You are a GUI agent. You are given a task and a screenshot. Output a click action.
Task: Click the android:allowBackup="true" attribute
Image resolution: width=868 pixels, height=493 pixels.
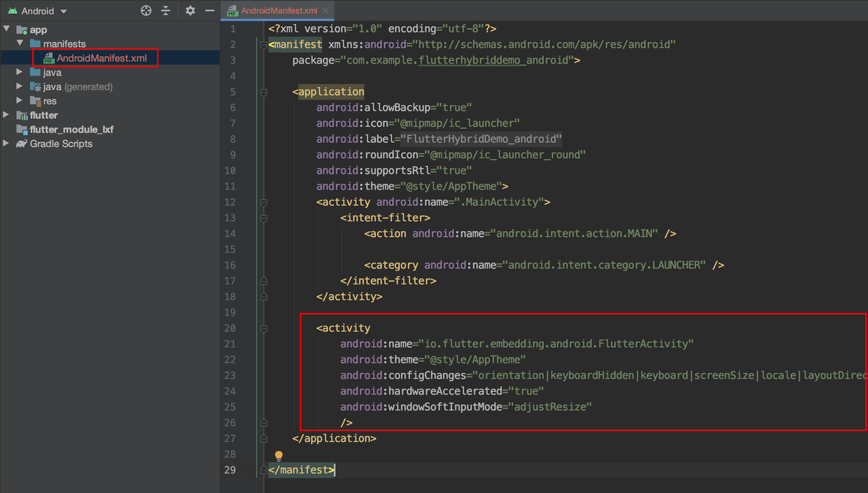point(394,107)
